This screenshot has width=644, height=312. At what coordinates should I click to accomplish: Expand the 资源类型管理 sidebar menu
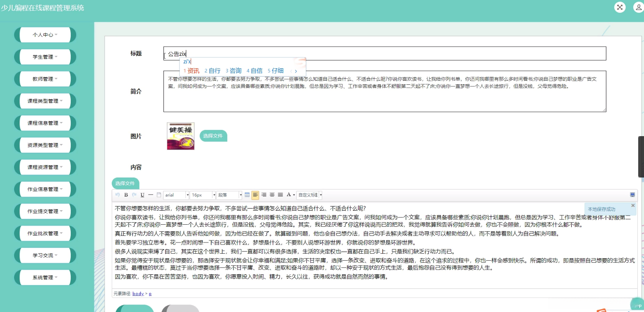pyautogui.click(x=45, y=145)
